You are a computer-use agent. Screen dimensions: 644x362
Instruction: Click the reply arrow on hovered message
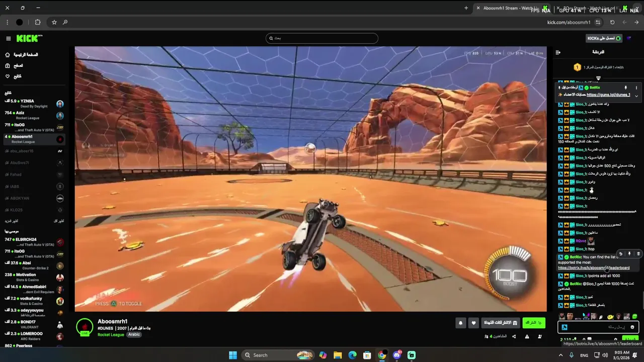pos(621,254)
